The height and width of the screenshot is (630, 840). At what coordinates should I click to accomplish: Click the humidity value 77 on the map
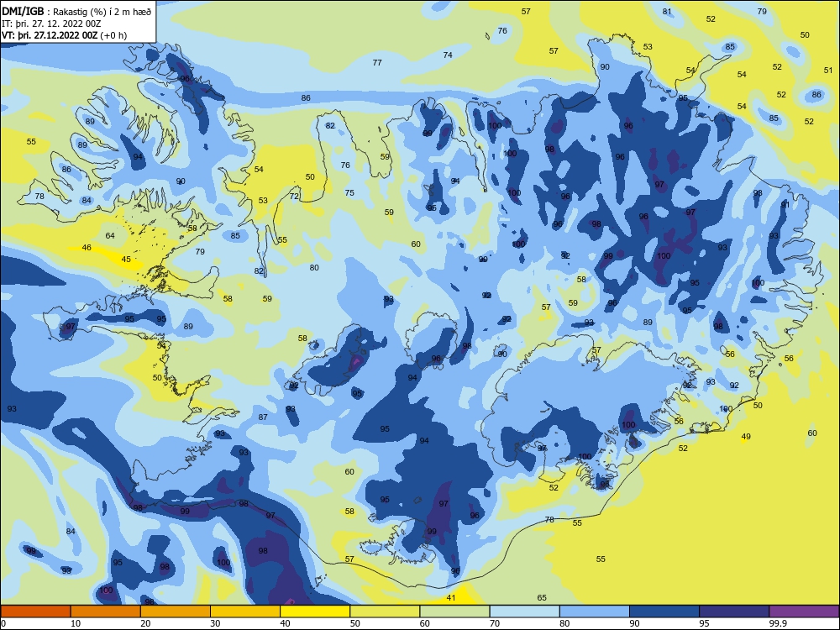pyautogui.click(x=377, y=63)
